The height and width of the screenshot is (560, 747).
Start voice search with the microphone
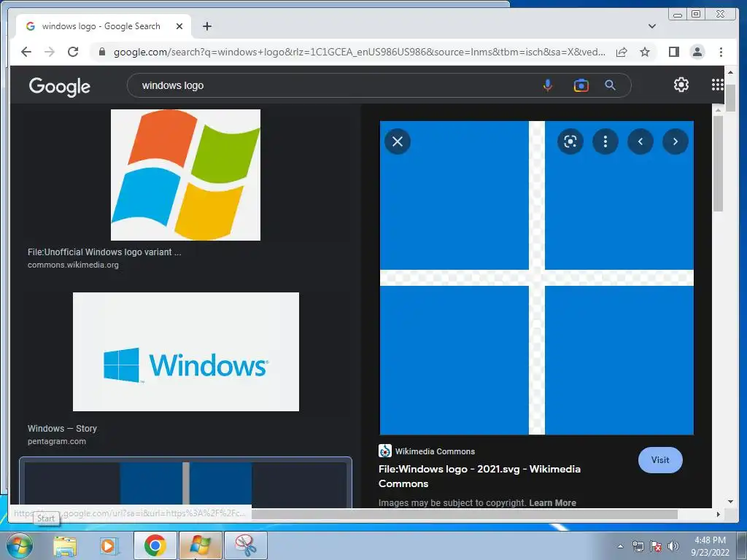[x=548, y=85]
